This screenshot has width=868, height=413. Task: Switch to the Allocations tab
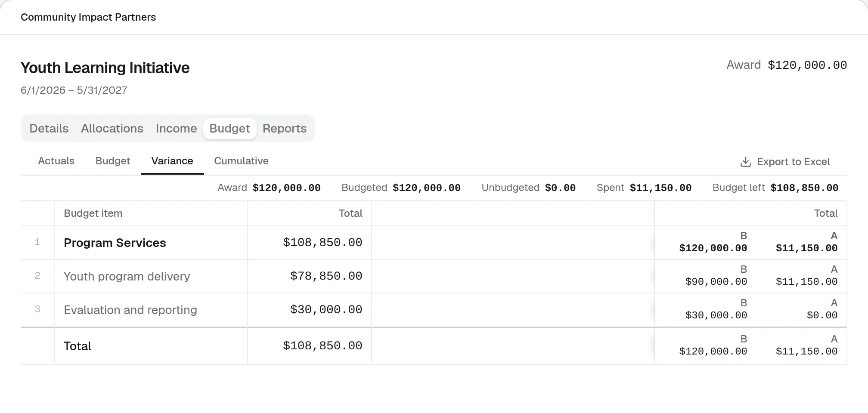pyautogui.click(x=112, y=128)
